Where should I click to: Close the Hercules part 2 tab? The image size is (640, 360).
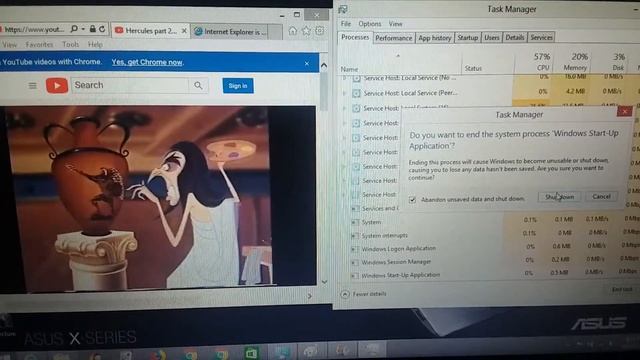pyautogui.click(x=184, y=31)
